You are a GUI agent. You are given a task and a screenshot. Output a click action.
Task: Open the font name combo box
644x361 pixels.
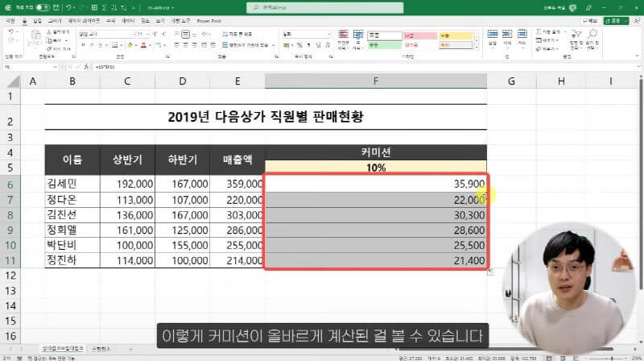(107, 34)
